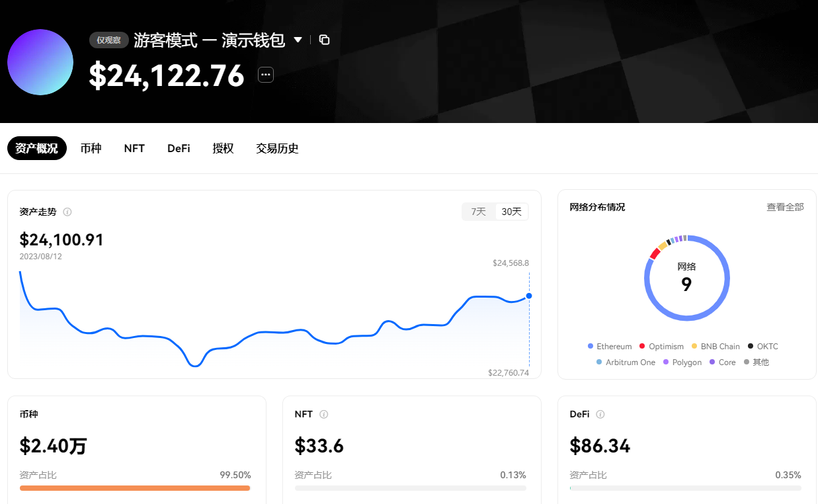Open the three-dot more options button

[x=266, y=75]
